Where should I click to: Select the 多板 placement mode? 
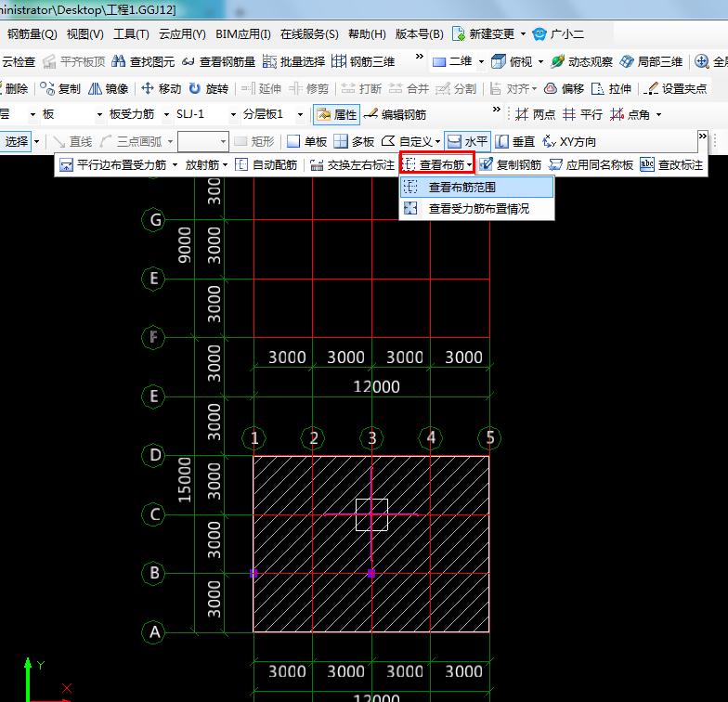pos(355,141)
